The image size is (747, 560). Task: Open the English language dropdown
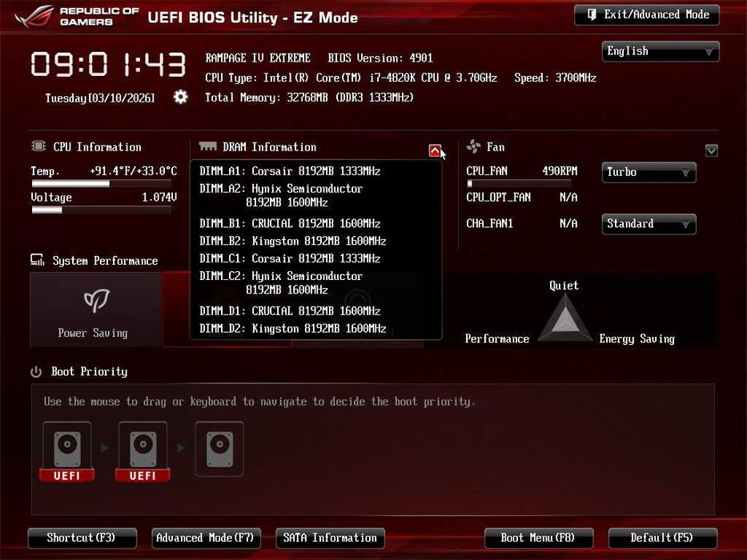[x=661, y=51]
